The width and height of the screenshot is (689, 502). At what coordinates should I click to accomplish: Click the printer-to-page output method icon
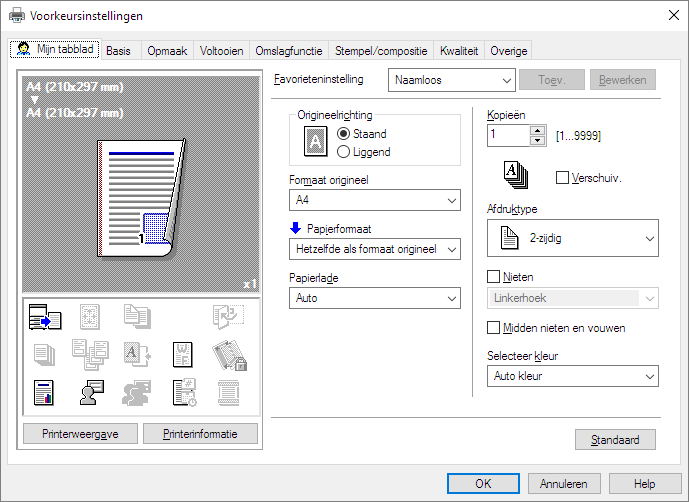(x=45, y=317)
